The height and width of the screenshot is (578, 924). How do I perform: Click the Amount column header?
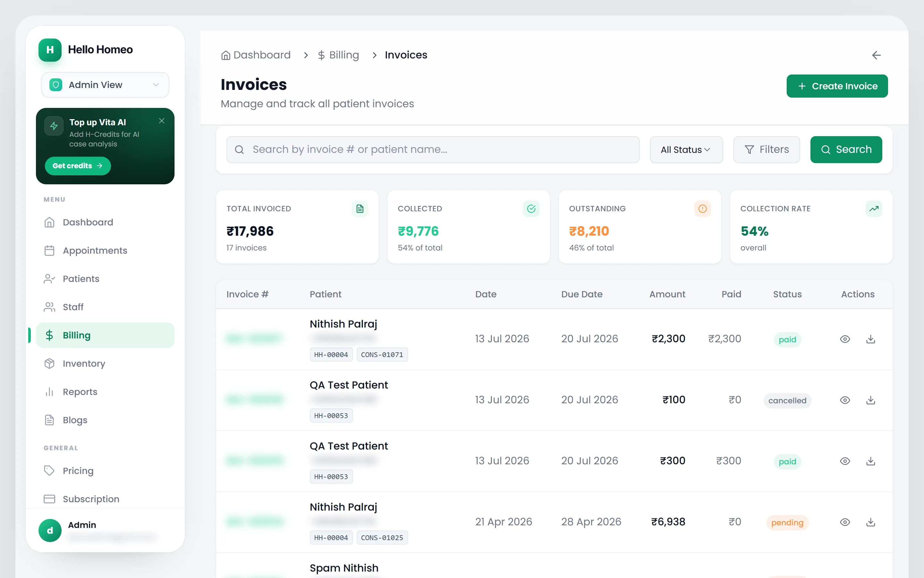tap(667, 294)
